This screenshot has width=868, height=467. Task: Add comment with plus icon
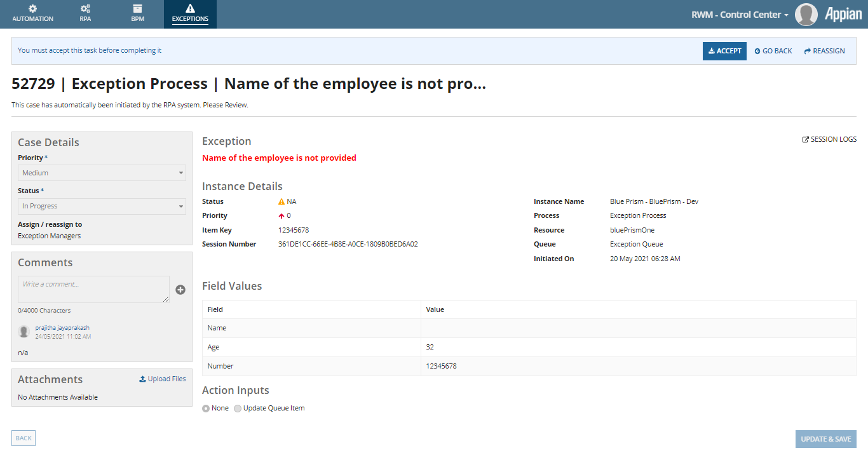click(180, 290)
